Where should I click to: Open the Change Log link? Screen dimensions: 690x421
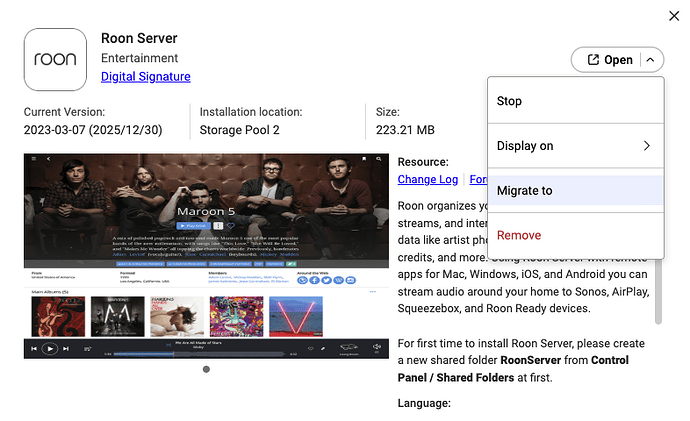point(427,180)
